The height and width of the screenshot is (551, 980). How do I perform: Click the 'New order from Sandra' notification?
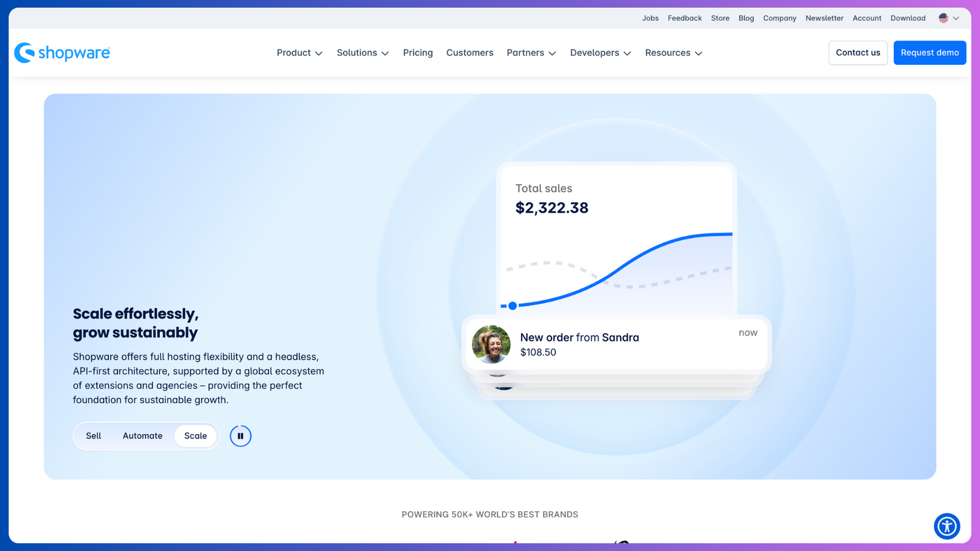click(616, 345)
